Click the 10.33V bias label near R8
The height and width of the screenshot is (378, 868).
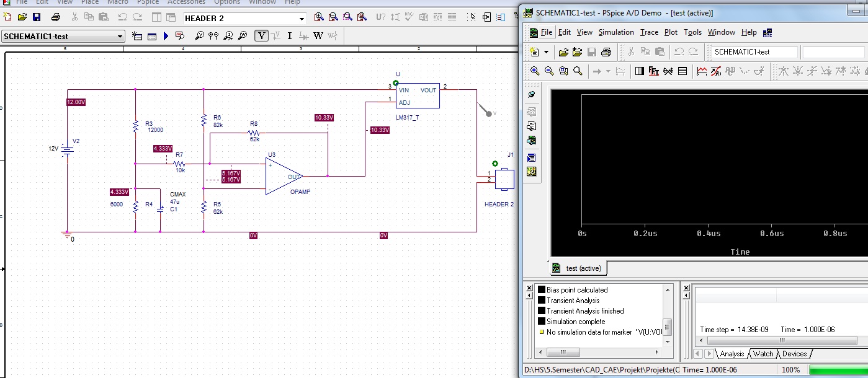pos(324,118)
